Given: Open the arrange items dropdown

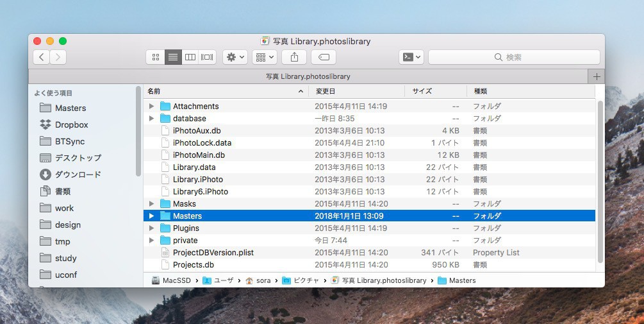Looking at the screenshot, I should [265, 57].
